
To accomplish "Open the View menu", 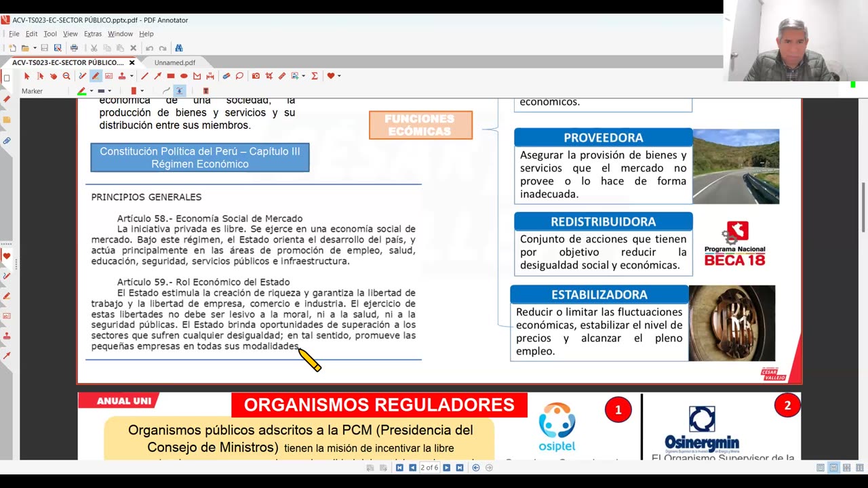I will pos(71,34).
